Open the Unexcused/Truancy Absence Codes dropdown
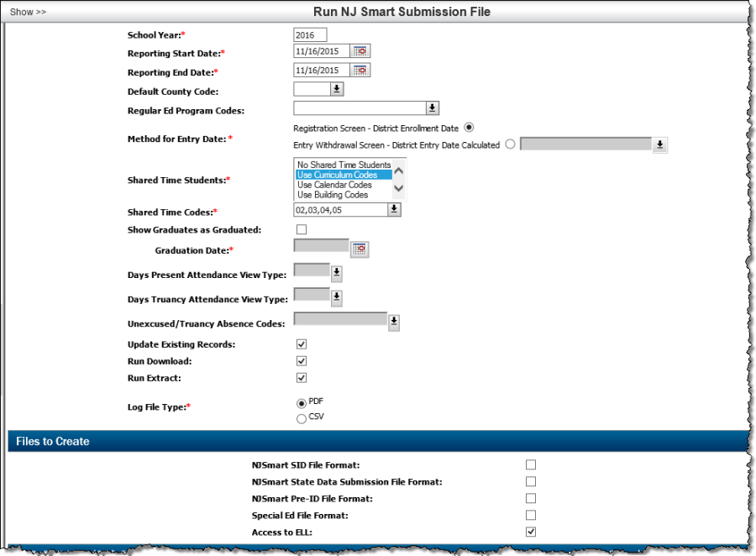Image resolution: width=756 pixels, height=556 pixels. tap(393, 322)
